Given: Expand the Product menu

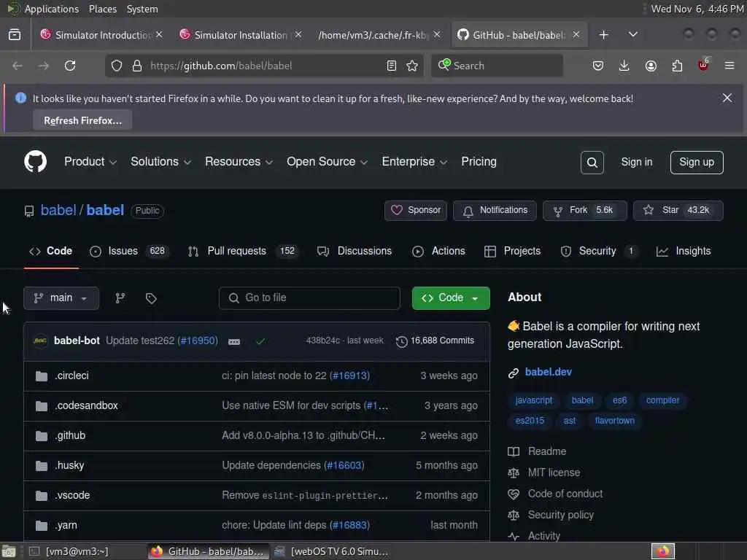Looking at the screenshot, I should [90, 162].
